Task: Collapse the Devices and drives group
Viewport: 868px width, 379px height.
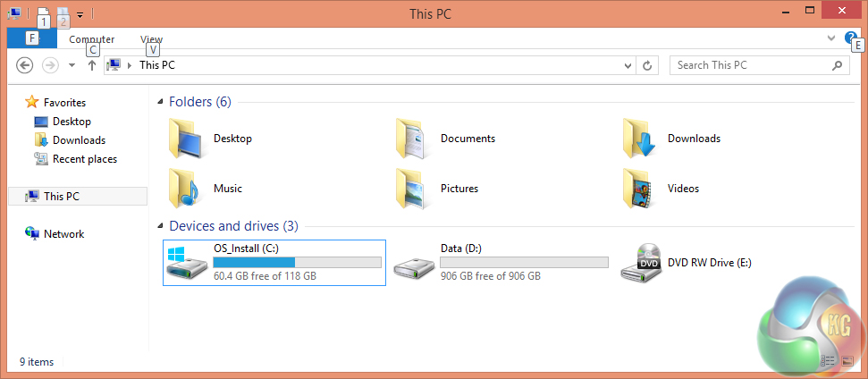Action: [161, 226]
